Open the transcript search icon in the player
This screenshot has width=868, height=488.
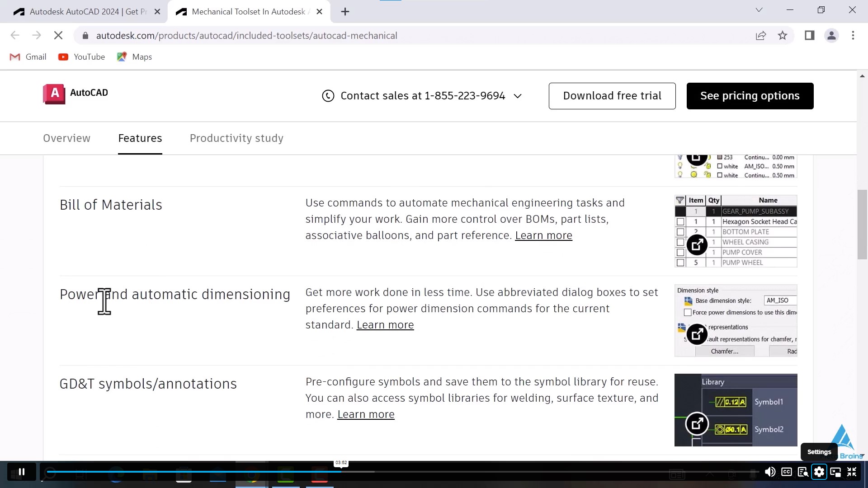coord(803,472)
